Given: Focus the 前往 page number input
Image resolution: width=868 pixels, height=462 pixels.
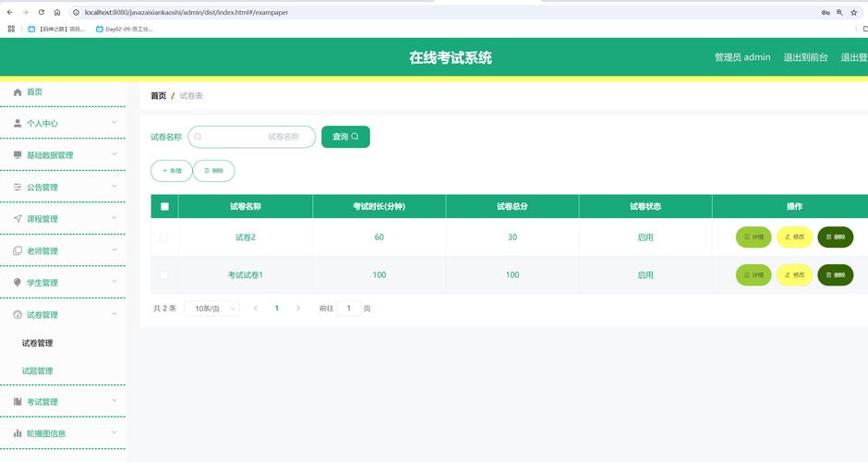Looking at the screenshot, I should point(349,308).
